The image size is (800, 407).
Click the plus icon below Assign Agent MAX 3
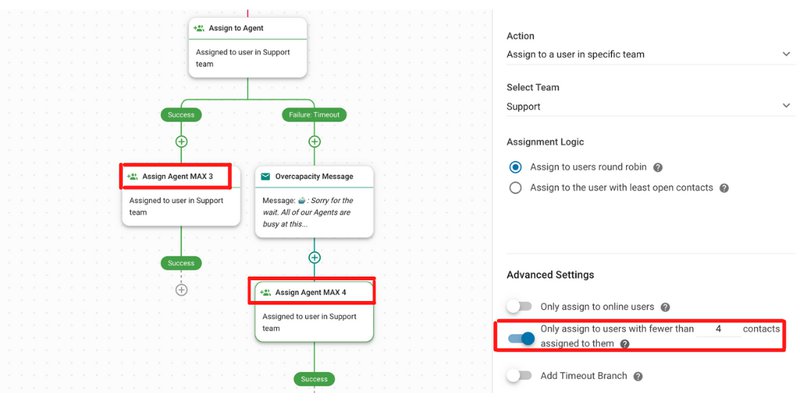[181, 290]
